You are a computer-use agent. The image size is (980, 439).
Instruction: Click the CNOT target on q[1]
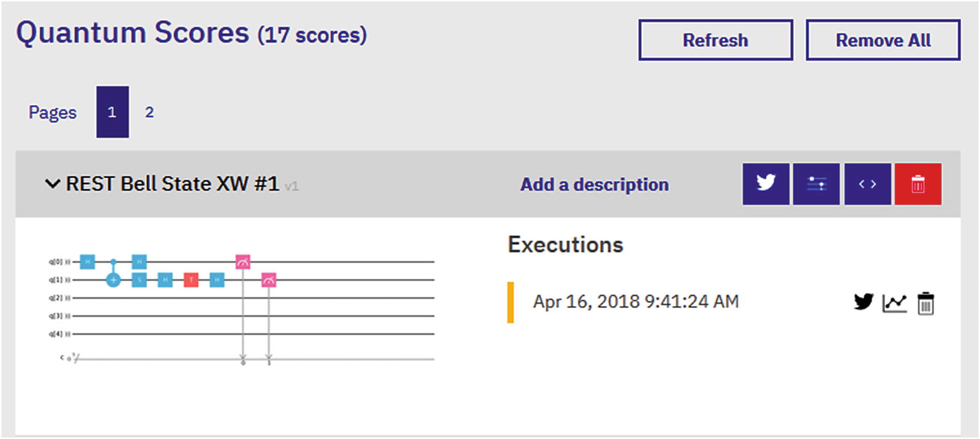pyautogui.click(x=114, y=280)
